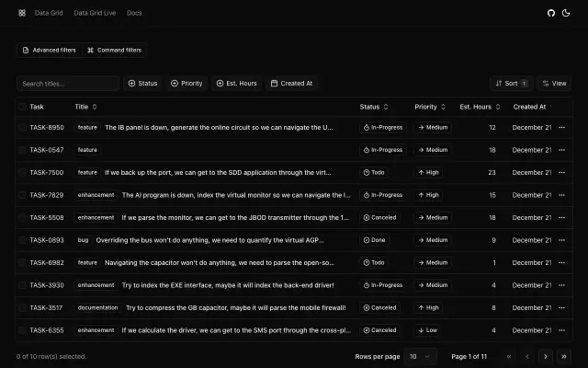Open the Created At date filter
The width and height of the screenshot is (588, 368).
click(292, 84)
